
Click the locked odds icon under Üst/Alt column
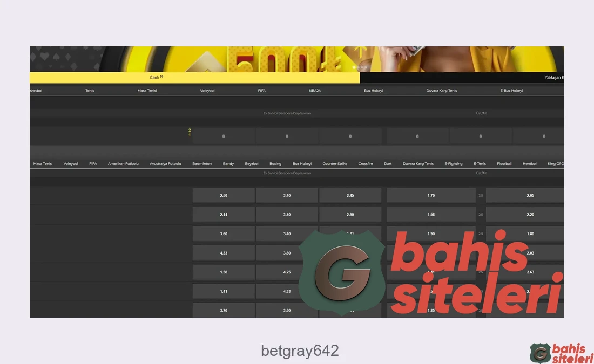(x=481, y=136)
